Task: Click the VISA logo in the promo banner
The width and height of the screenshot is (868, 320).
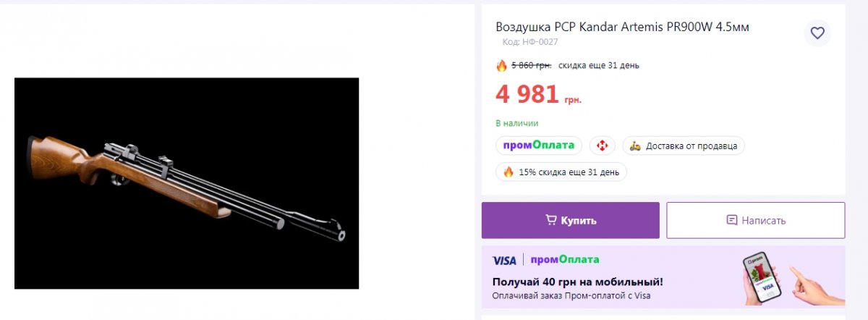Action: tap(504, 260)
